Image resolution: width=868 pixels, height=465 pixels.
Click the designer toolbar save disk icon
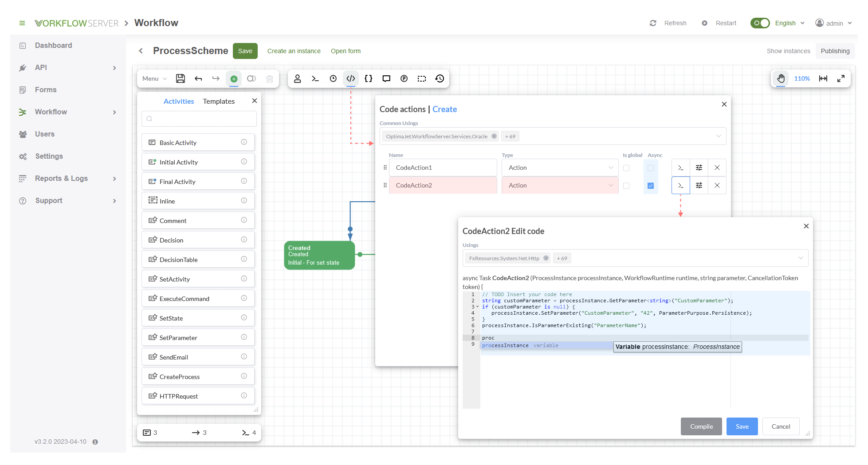tap(181, 78)
